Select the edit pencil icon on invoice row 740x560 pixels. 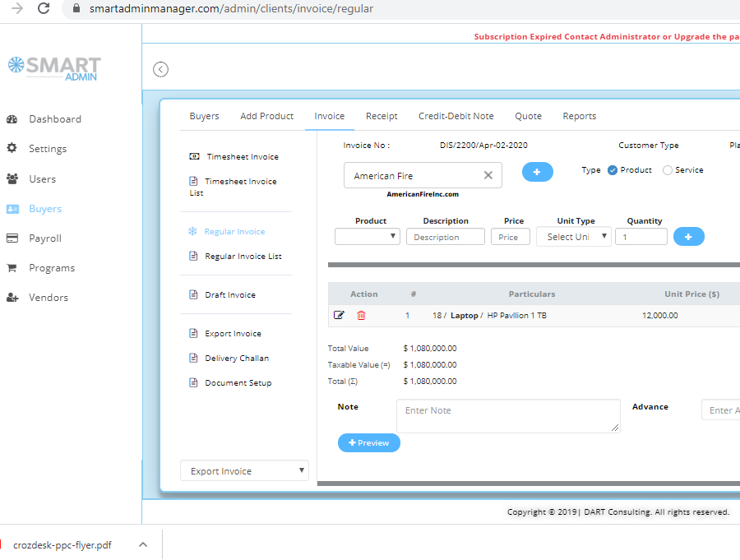[x=339, y=315]
